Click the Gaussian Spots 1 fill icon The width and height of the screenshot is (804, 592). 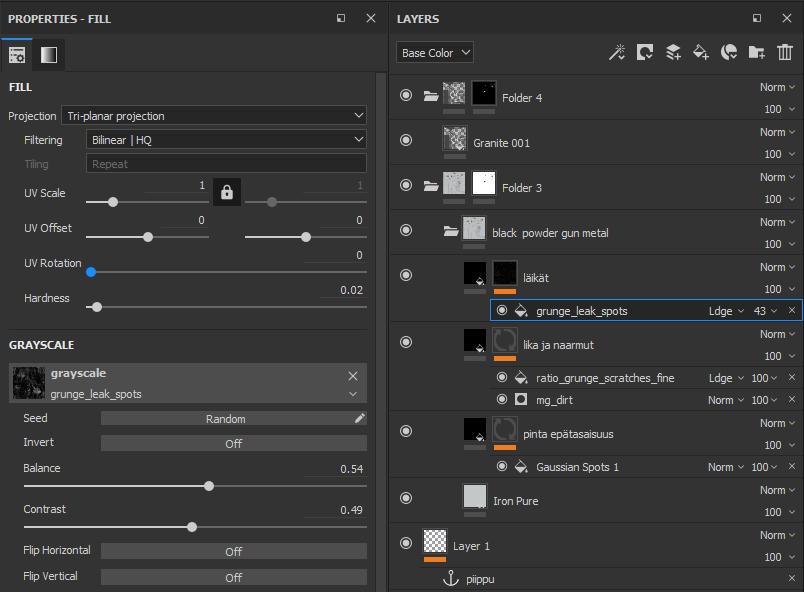click(521, 466)
